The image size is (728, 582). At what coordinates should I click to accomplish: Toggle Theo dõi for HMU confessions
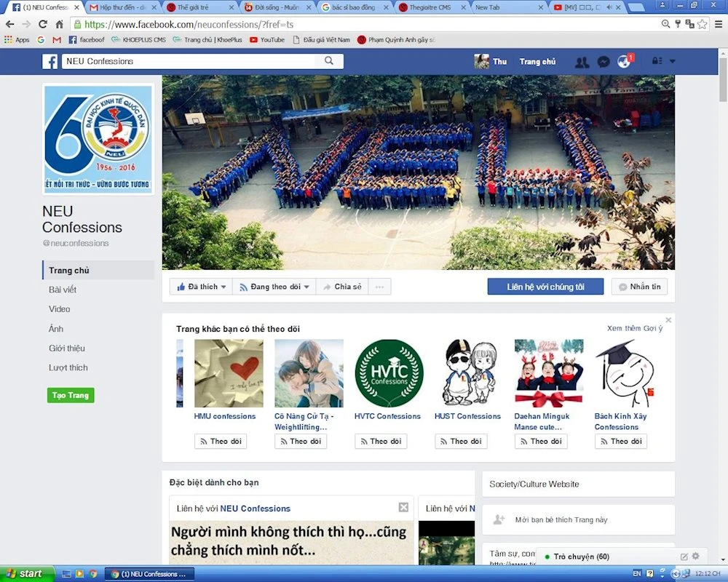221,441
